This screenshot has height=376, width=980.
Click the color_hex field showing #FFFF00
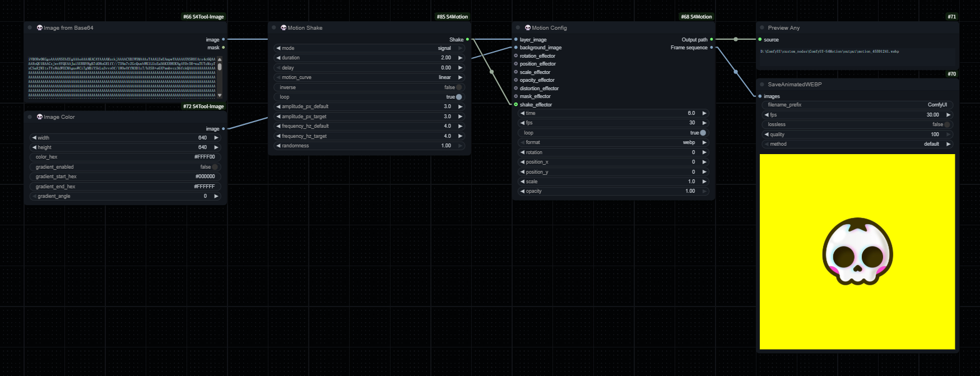126,157
